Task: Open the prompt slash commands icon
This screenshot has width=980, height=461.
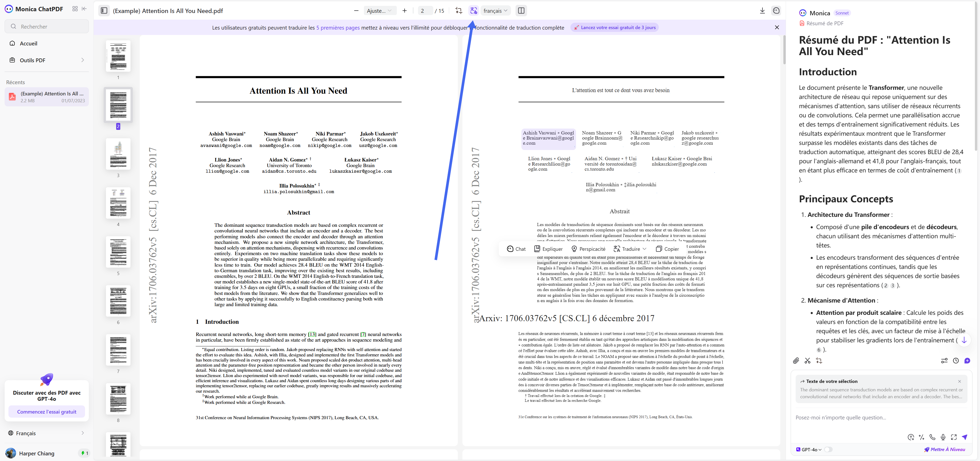Action: point(922,437)
